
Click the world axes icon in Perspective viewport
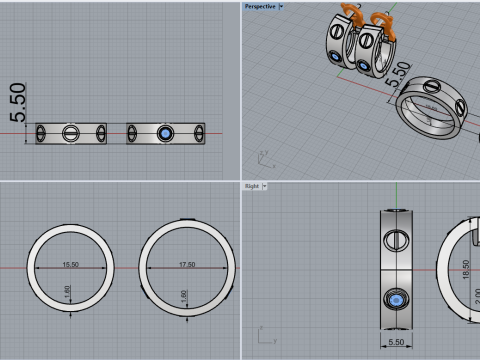266,160
